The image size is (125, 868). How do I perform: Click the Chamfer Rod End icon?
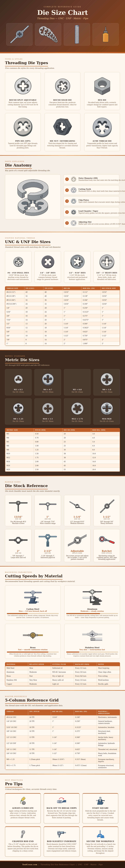coord(23,833)
